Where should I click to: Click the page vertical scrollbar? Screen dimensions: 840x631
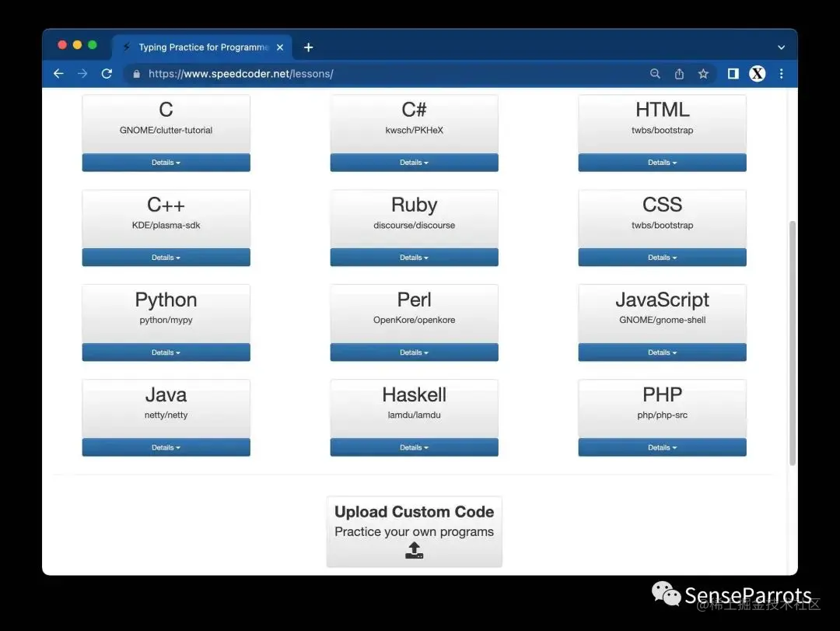pos(793,342)
